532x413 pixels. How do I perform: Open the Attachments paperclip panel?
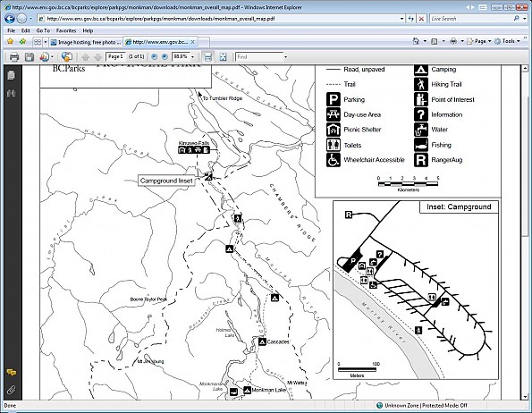[x=12, y=391]
